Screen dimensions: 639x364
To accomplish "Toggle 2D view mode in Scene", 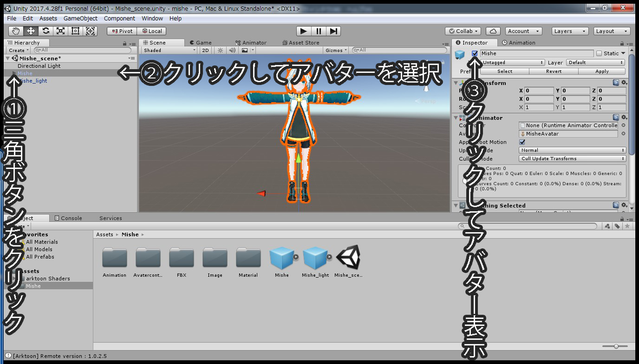I will [206, 50].
